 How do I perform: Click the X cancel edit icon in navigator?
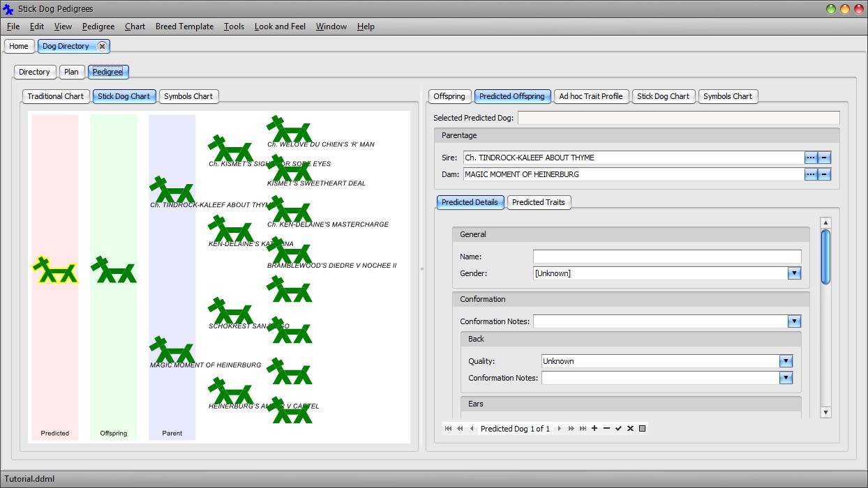[630, 429]
